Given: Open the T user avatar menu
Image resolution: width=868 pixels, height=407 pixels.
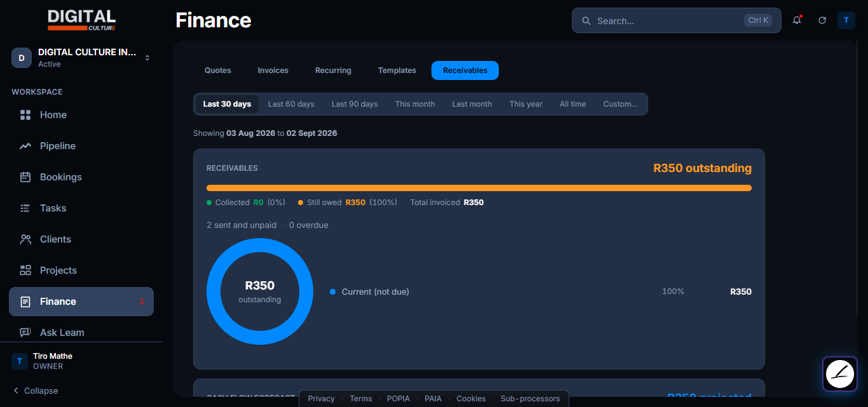Looking at the screenshot, I should click(846, 20).
